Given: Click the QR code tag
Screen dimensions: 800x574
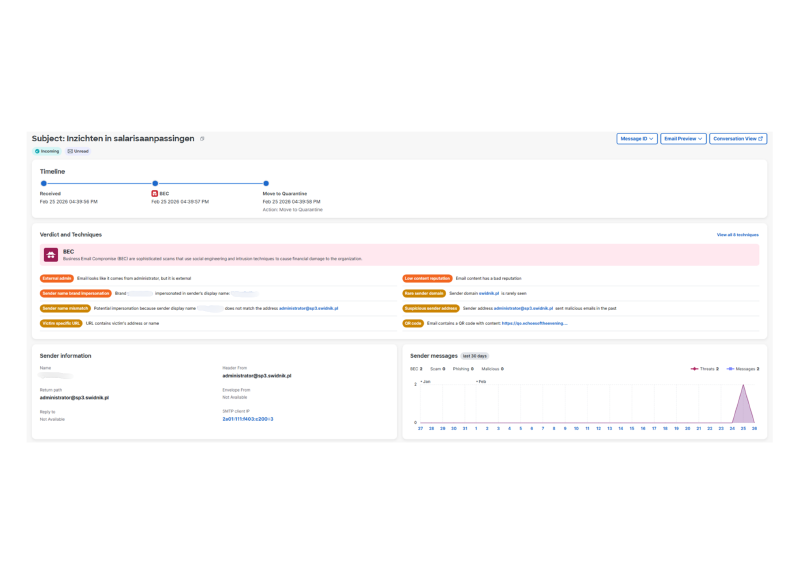Looking at the screenshot, I should [413, 323].
